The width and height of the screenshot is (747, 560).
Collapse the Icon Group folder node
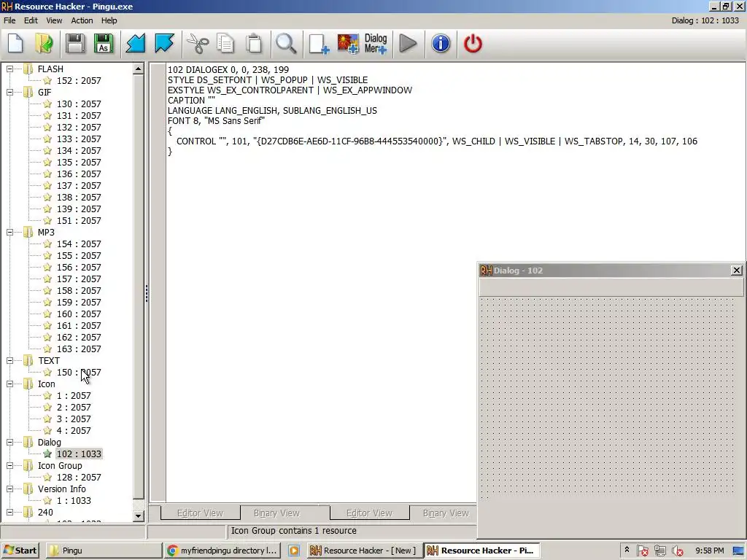(9, 466)
